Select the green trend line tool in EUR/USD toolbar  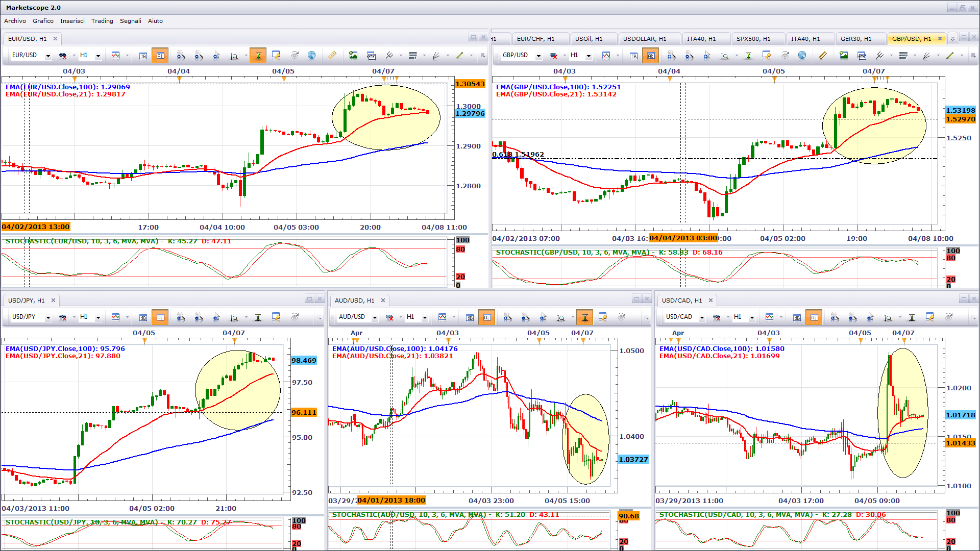click(459, 56)
